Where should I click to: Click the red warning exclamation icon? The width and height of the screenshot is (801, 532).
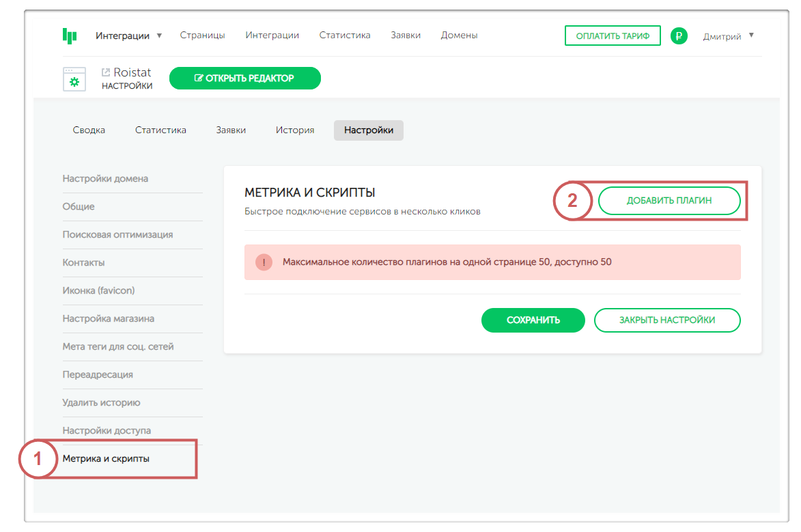[264, 262]
